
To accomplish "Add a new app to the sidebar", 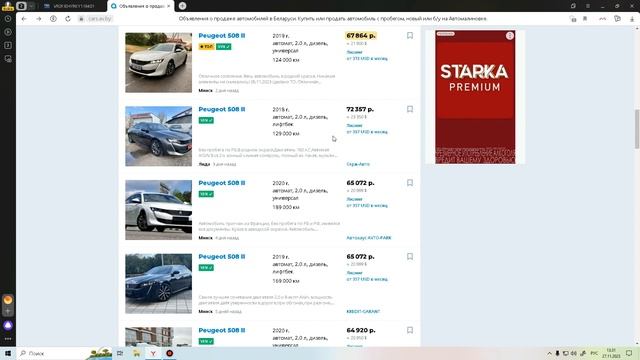I will (8, 311).
